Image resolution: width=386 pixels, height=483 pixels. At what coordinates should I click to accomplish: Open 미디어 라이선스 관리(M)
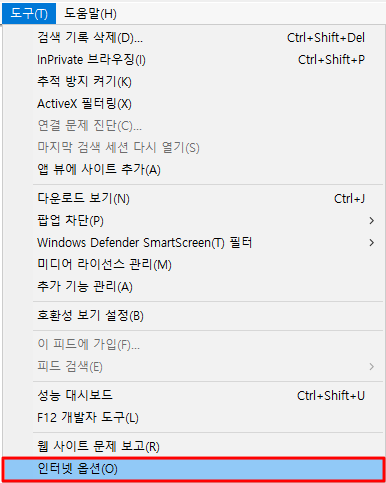193,265
